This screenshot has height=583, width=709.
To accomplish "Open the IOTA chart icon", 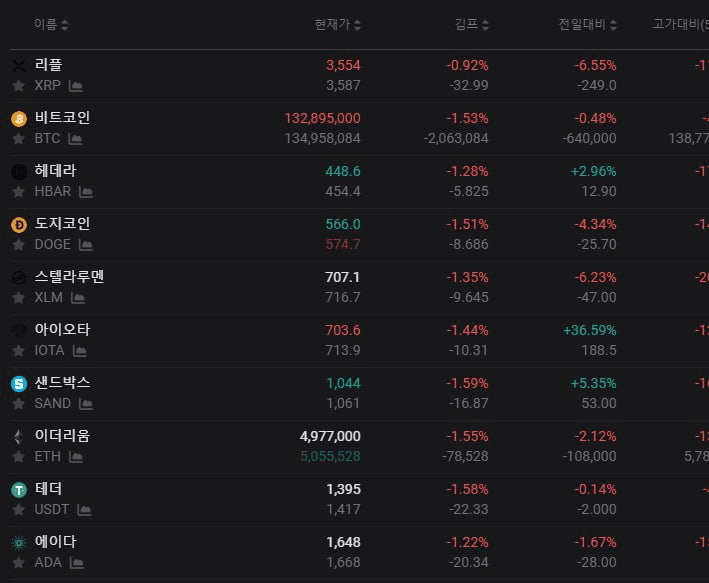I will click(x=80, y=351).
